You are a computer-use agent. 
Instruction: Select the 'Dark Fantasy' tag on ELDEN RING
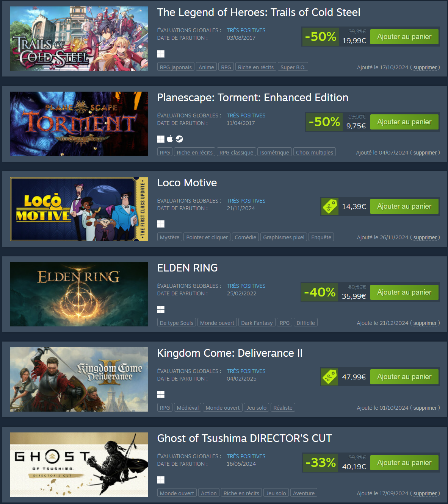point(257,323)
